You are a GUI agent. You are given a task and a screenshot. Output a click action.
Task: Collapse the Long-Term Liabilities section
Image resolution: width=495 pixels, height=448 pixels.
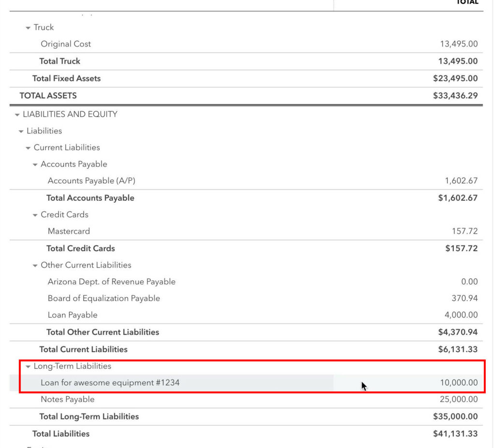point(28,366)
